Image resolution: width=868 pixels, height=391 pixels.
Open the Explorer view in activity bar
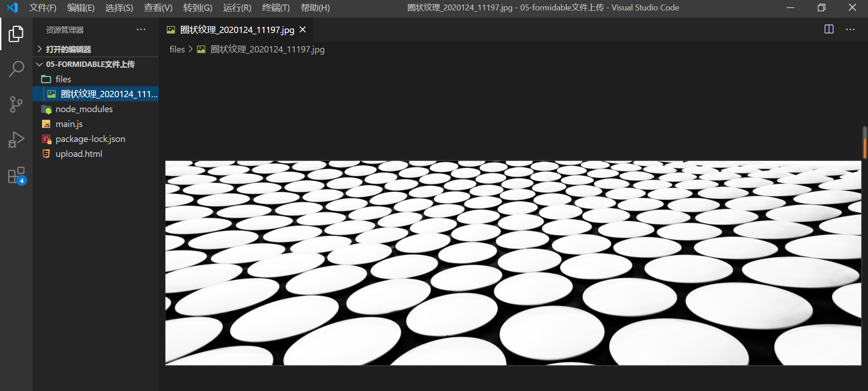click(x=16, y=34)
